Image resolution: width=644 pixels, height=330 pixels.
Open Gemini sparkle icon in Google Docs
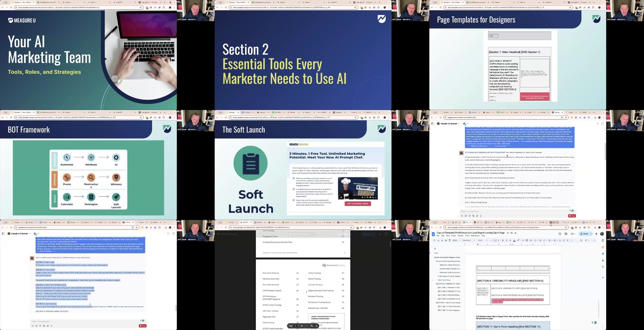tap(596, 234)
